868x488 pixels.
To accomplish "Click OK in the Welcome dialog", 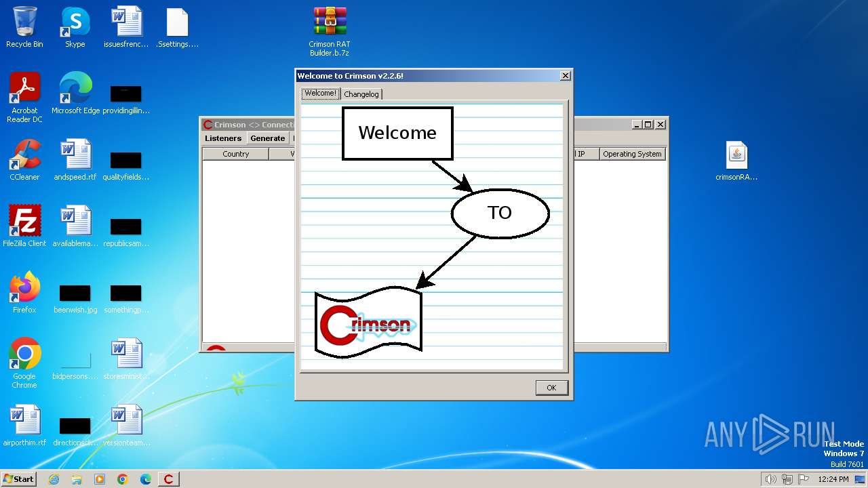I will pos(551,388).
